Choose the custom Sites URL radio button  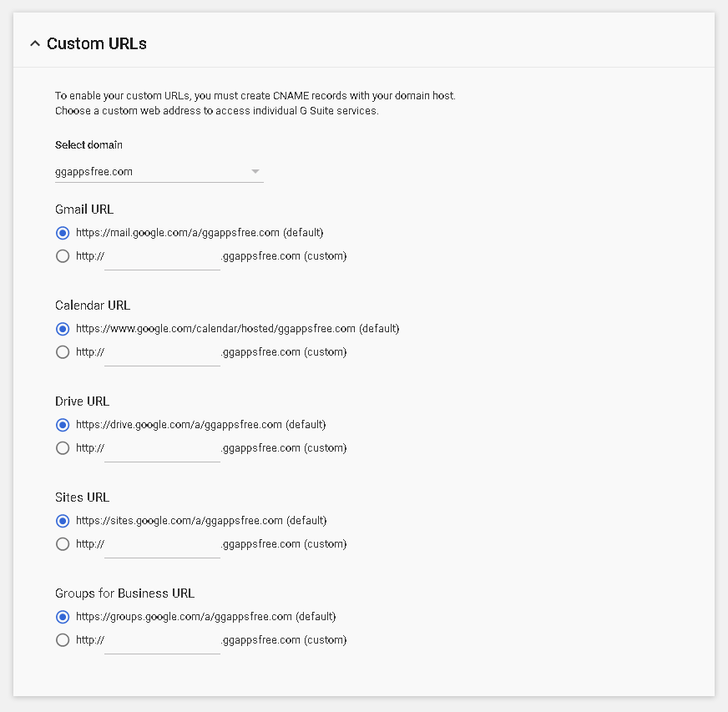click(63, 544)
